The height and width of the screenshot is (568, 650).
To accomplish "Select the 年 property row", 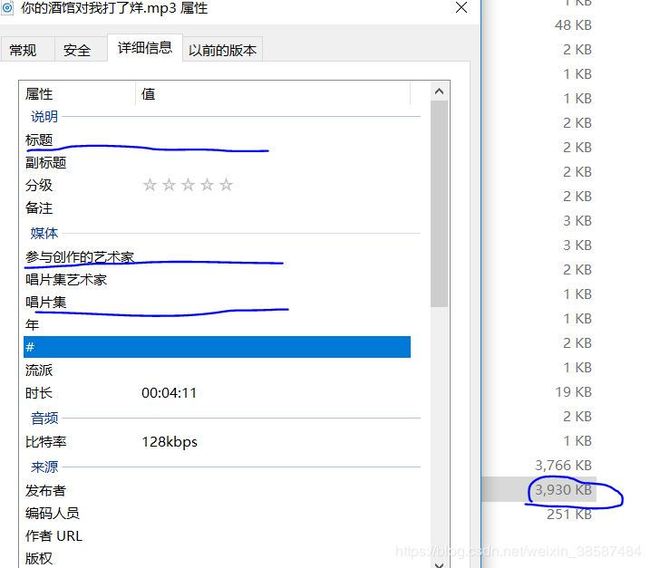I will [217, 325].
